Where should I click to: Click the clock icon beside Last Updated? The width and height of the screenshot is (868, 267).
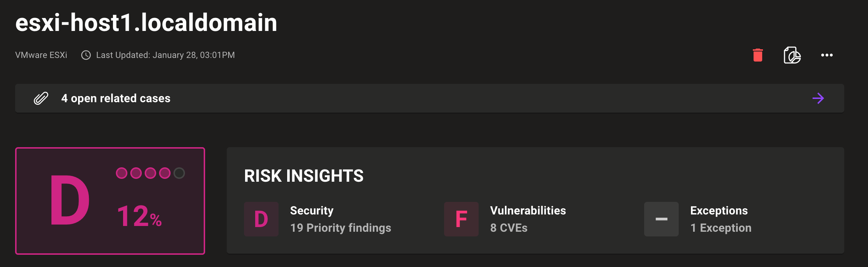pos(86,55)
